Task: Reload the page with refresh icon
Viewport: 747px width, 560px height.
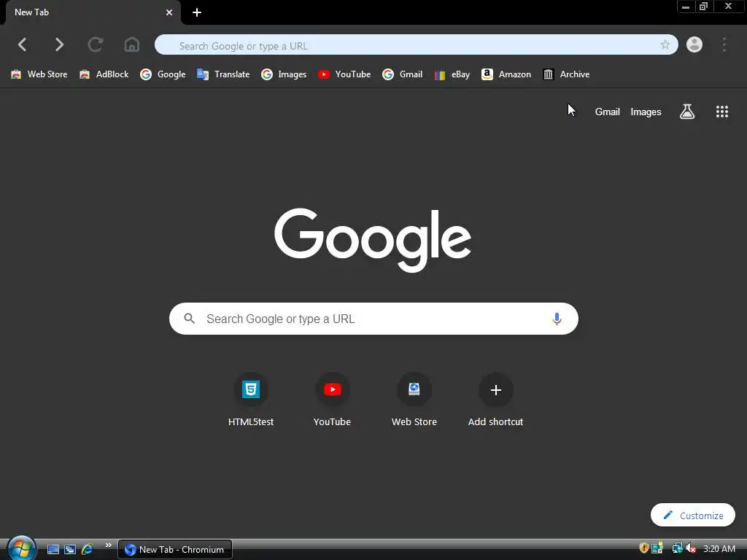Action: click(96, 44)
